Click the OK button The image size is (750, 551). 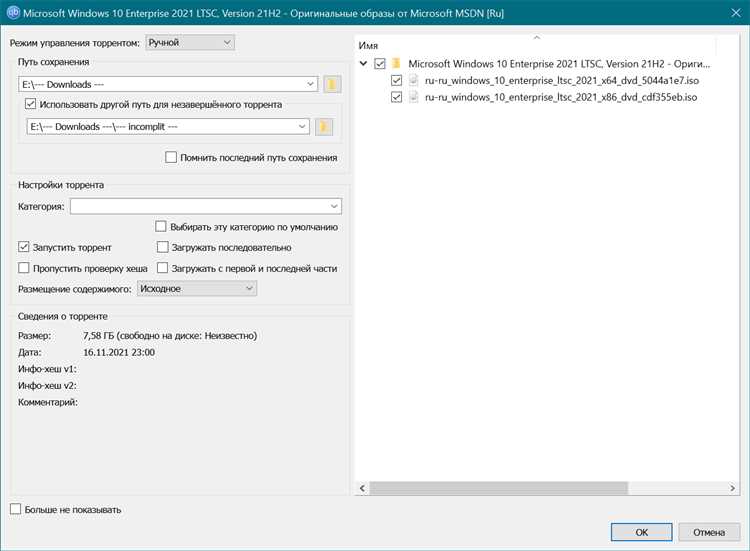(641, 532)
